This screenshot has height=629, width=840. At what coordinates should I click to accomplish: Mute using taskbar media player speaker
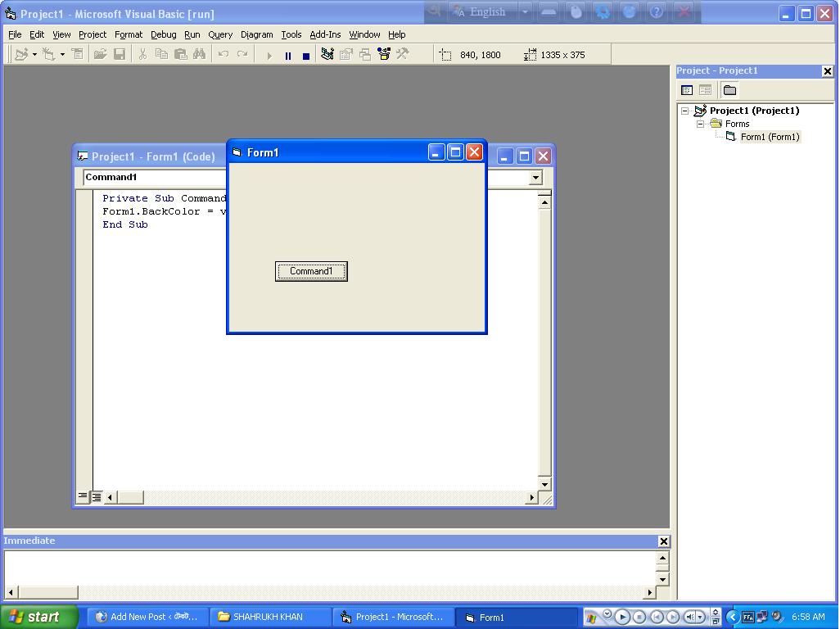tap(690, 618)
